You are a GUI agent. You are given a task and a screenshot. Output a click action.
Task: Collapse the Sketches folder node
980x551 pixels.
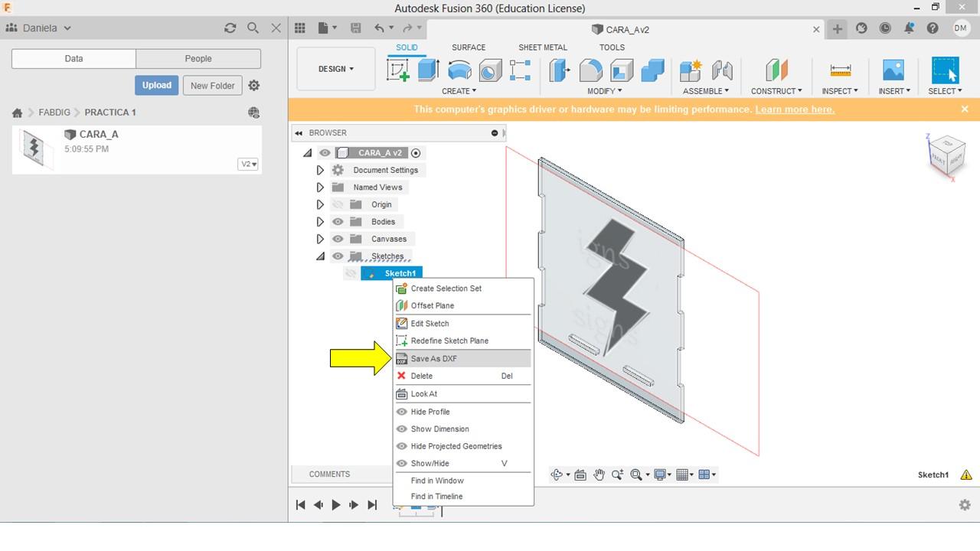coord(320,256)
